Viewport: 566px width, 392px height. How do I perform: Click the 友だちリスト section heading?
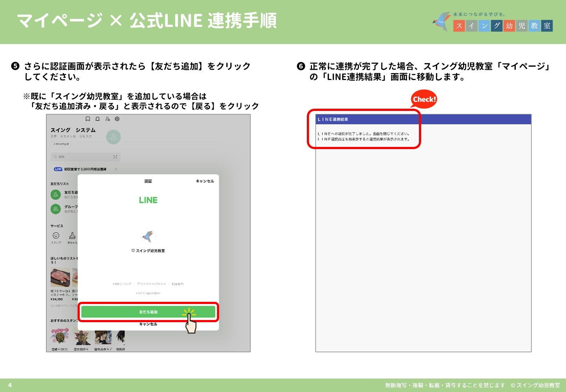(x=59, y=184)
